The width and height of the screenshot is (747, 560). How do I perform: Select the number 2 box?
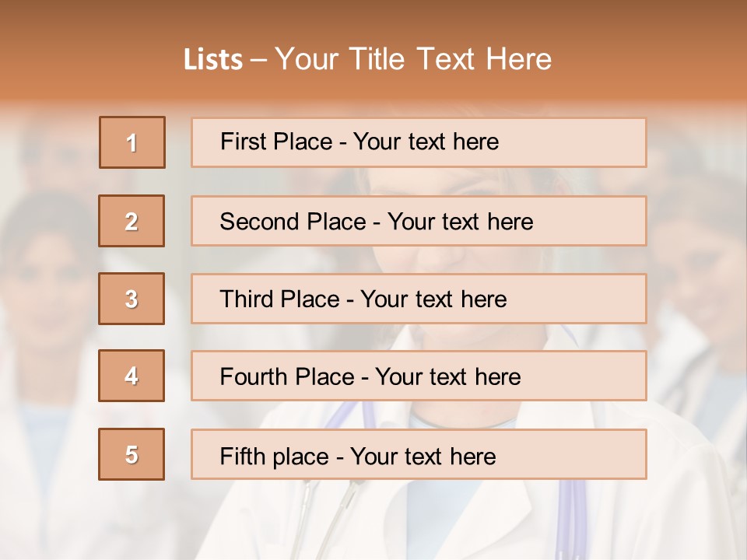click(x=132, y=221)
